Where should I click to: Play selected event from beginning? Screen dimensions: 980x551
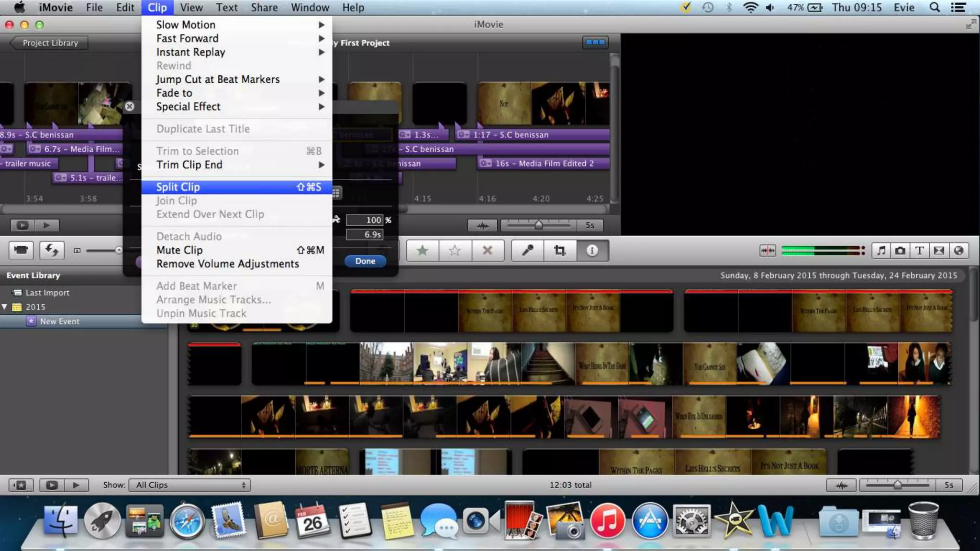(x=76, y=485)
